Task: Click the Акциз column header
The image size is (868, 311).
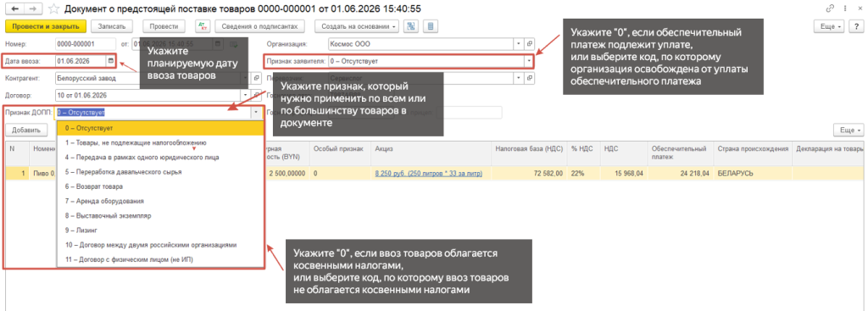Action: pos(431,153)
